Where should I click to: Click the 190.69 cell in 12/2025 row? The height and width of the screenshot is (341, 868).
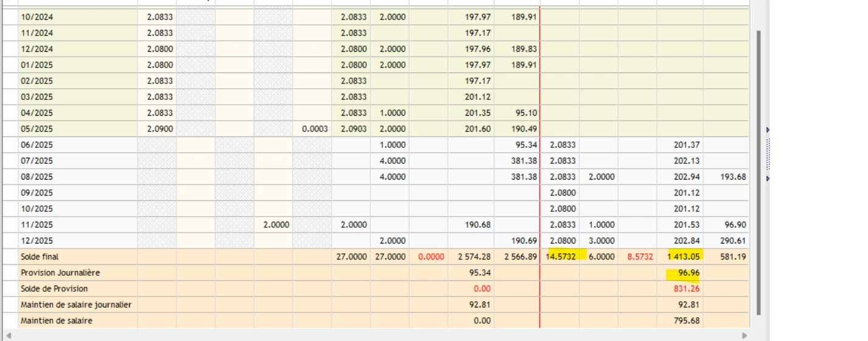point(517,241)
